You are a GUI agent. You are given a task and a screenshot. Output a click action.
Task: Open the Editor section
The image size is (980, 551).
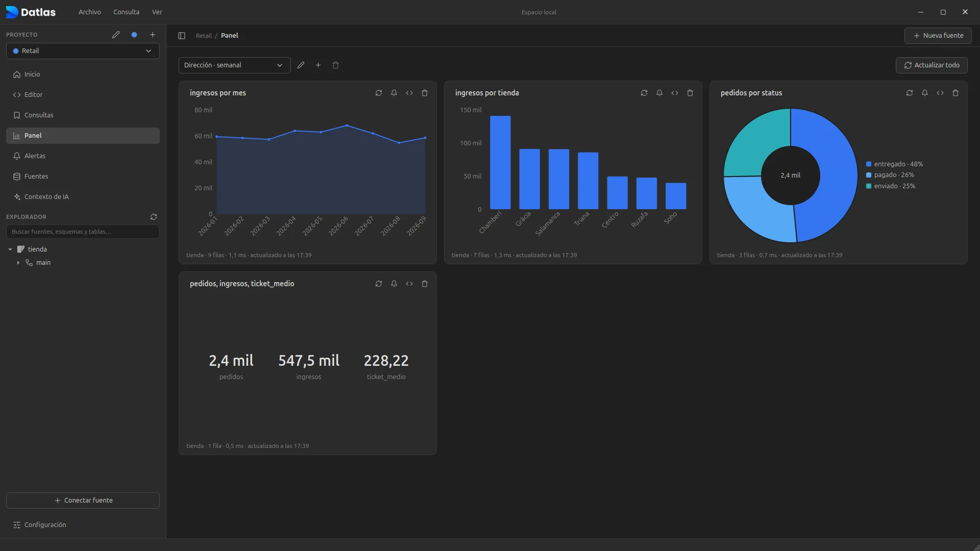[83, 95]
